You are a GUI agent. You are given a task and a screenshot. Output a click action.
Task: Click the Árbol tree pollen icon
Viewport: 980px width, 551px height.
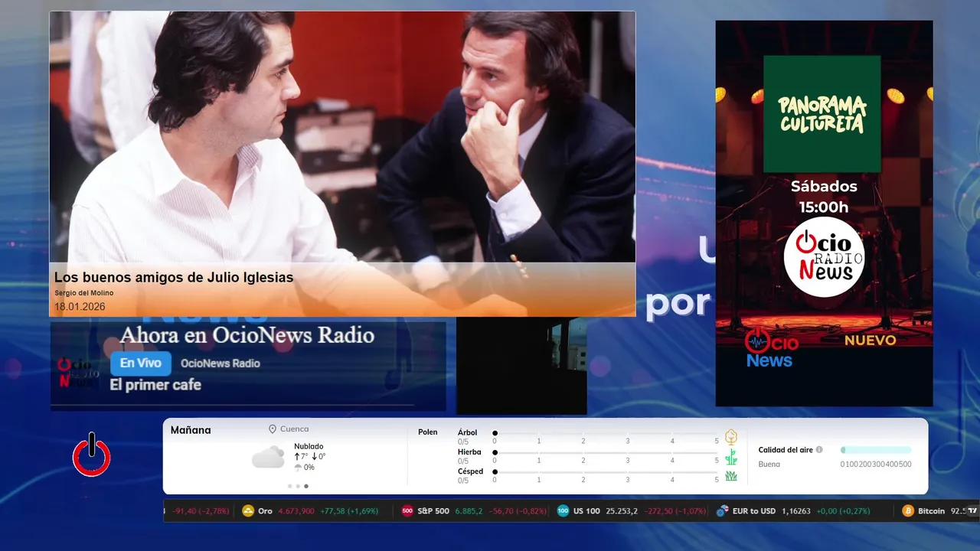point(731,437)
